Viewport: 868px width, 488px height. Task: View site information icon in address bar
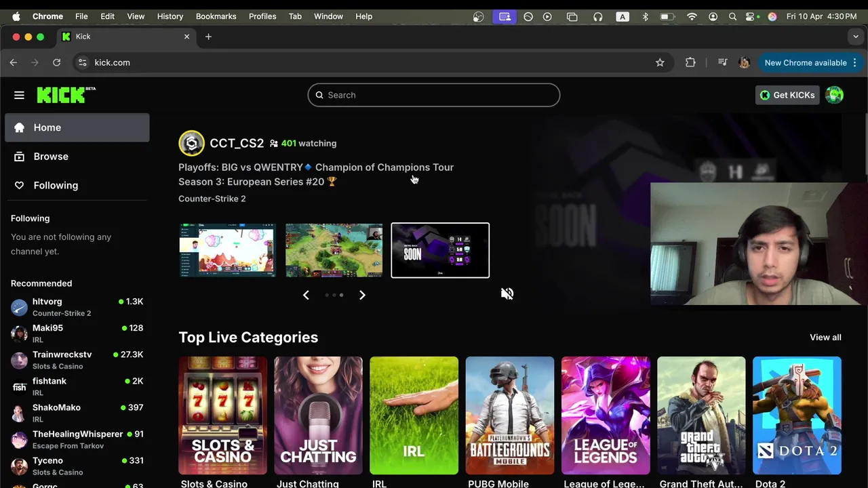pyautogui.click(x=82, y=62)
